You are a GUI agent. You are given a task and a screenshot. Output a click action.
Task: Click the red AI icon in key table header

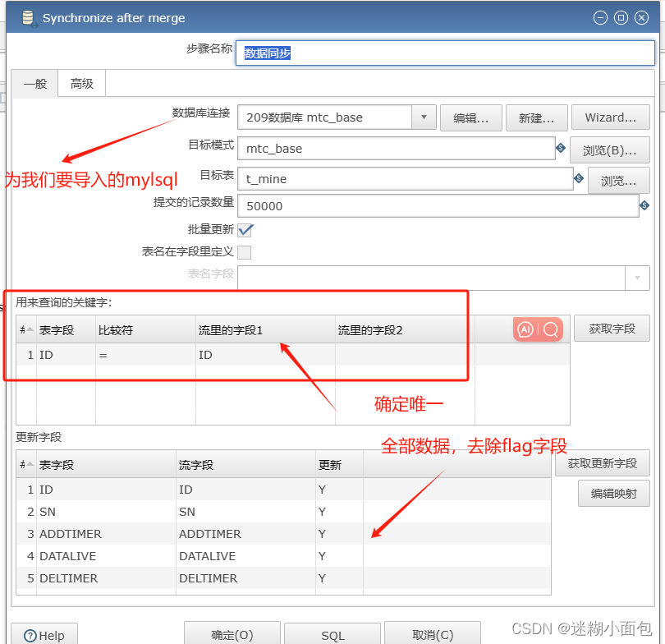click(x=525, y=329)
